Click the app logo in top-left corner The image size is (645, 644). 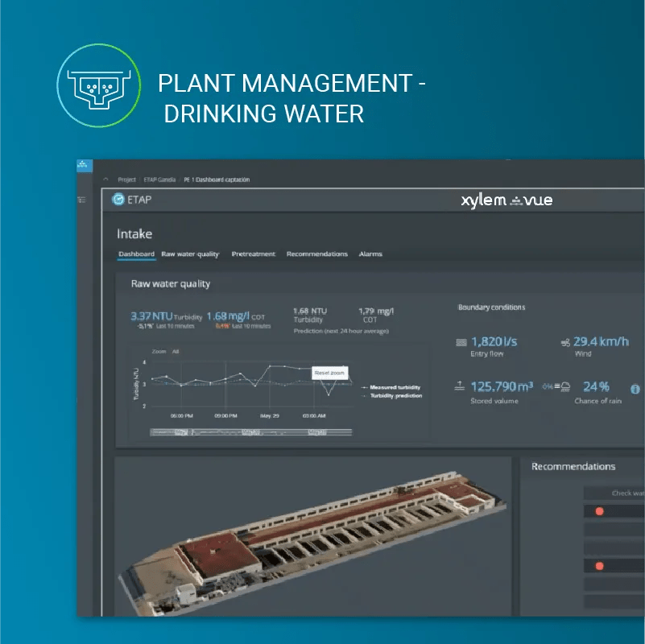coord(84,165)
